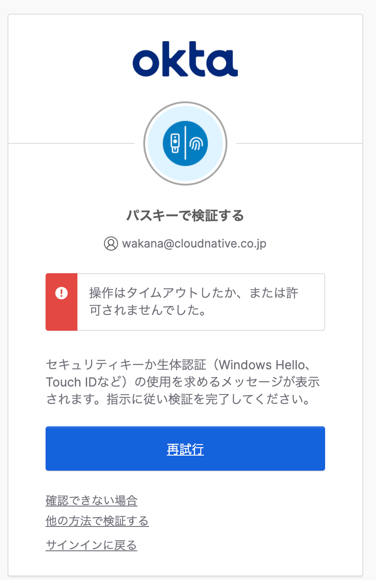Click the Okta logo
The image size is (376, 588).
[x=185, y=59]
